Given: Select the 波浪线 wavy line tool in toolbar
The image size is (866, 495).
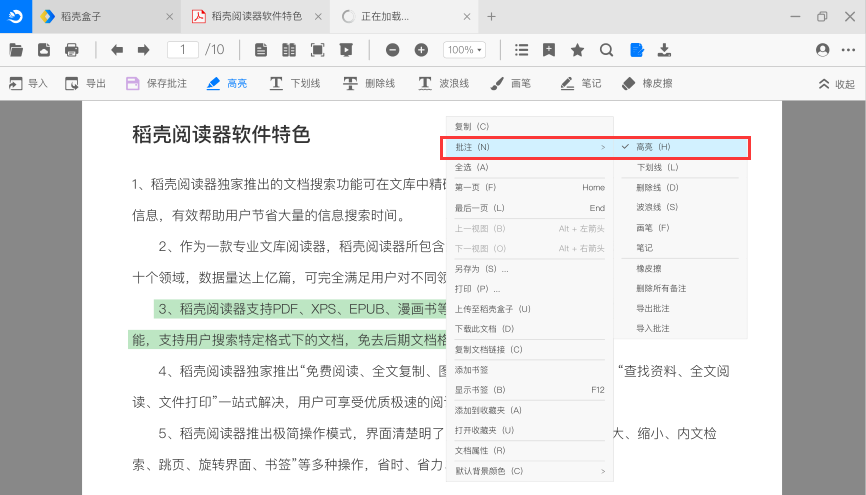Looking at the screenshot, I should [x=443, y=83].
